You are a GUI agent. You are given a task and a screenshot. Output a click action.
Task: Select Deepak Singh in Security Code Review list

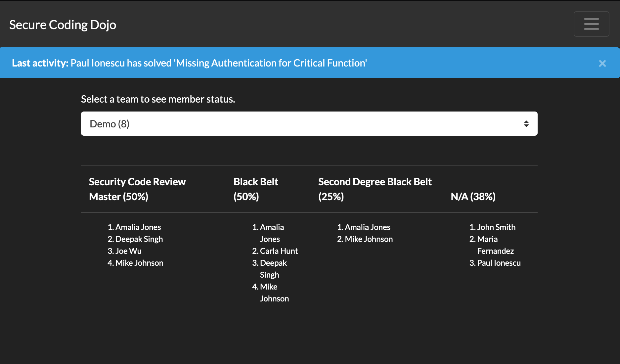139,239
